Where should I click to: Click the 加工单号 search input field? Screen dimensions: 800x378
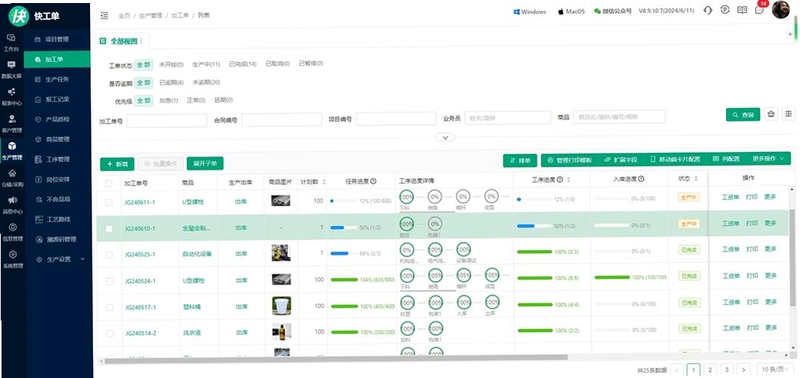(167, 120)
